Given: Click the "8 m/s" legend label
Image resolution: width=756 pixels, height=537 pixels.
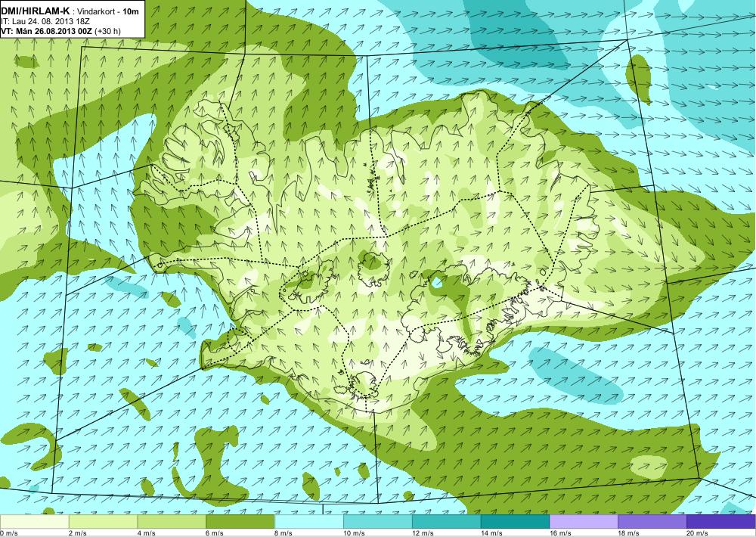Looking at the screenshot, I should tap(283, 533).
